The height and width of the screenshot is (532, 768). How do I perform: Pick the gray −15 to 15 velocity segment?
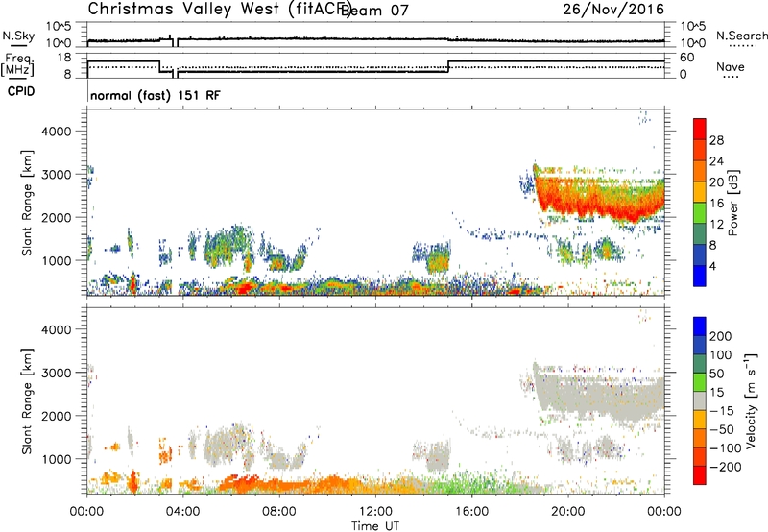click(x=700, y=401)
